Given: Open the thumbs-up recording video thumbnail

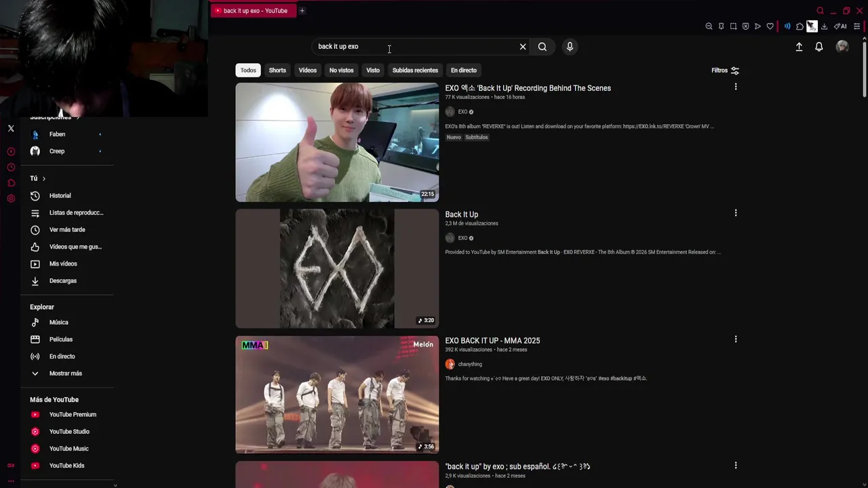Looking at the screenshot, I should point(337,142).
